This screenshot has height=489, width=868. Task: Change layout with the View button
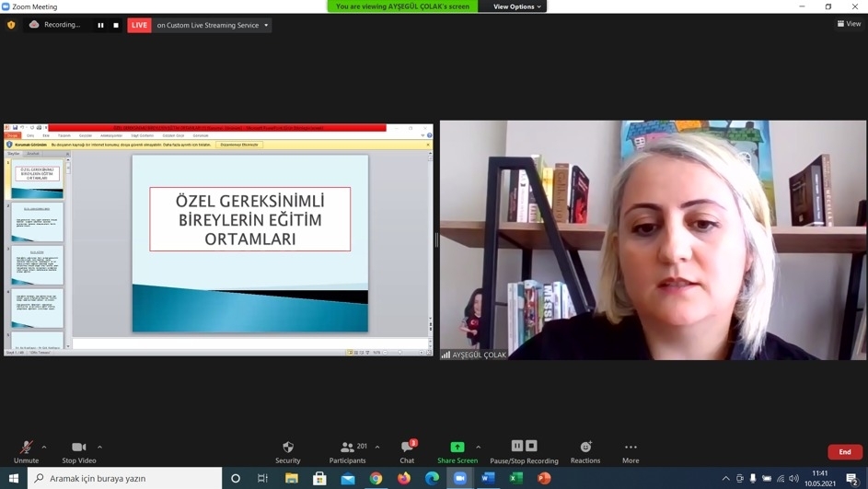[x=850, y=24]
